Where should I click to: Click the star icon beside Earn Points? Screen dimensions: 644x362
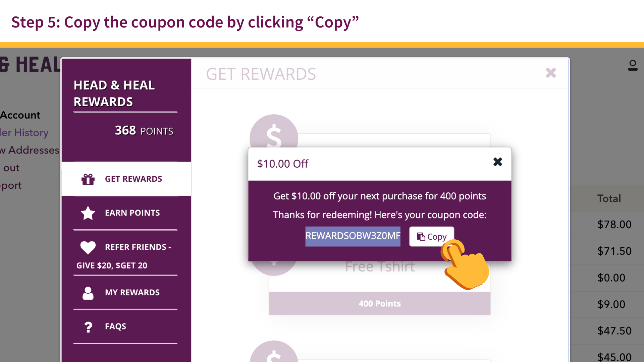[88, 213]
